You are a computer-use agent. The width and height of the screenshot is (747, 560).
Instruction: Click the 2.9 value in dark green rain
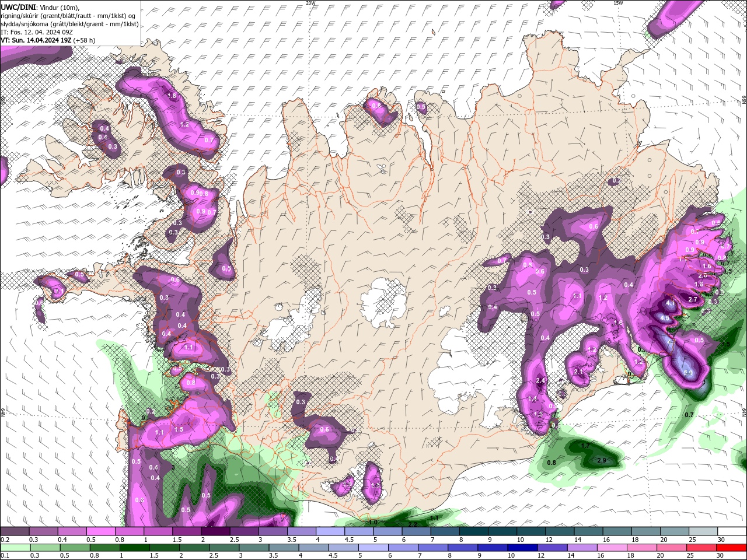[602, 460]
